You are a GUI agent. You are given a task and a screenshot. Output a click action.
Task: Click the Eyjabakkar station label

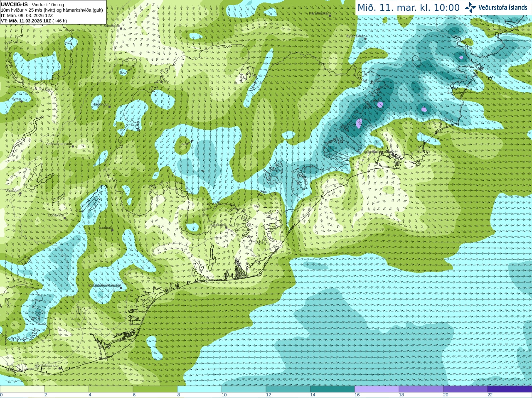pos(356,36)
